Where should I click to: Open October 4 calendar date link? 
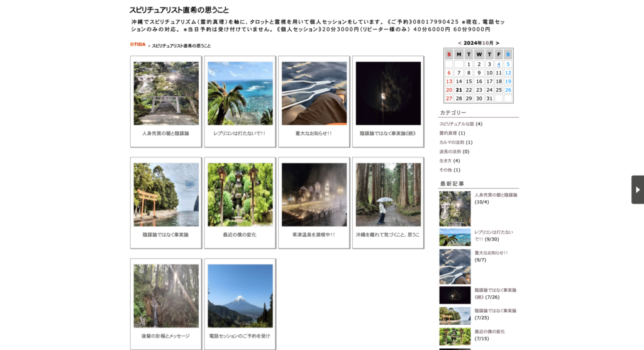(499, 64)
